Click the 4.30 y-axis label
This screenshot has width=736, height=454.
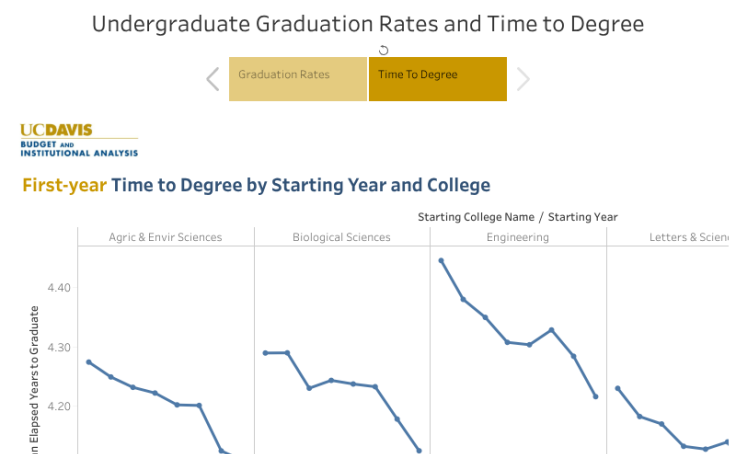point(59,348)
